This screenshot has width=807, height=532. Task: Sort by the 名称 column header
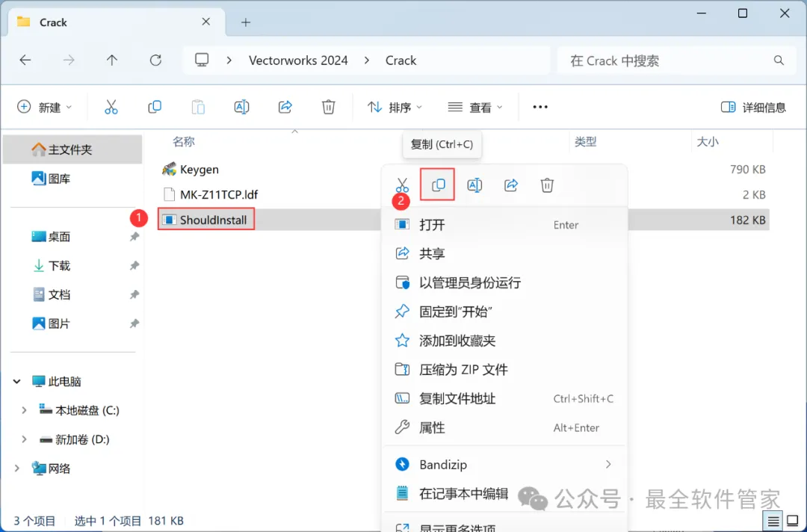click(184, 141)
